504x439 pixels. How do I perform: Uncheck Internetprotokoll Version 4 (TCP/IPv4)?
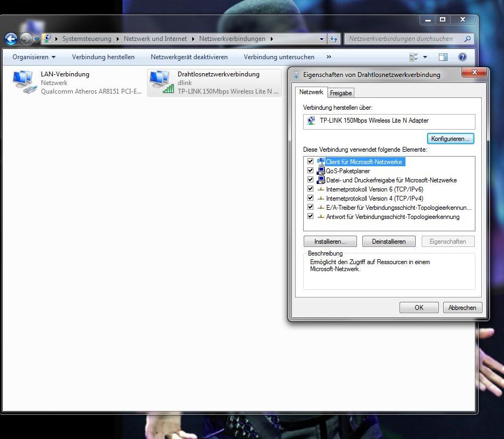coord(310,198)
